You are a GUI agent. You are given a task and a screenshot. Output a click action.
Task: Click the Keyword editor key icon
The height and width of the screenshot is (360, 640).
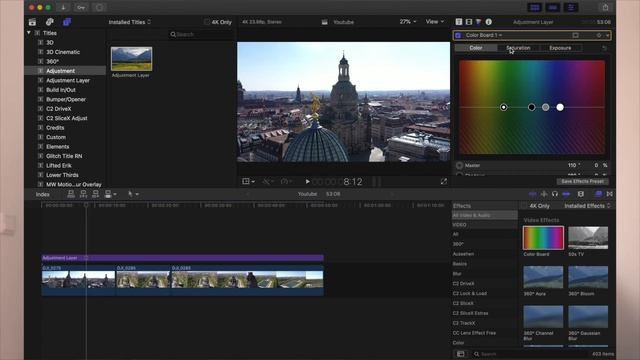81,7
